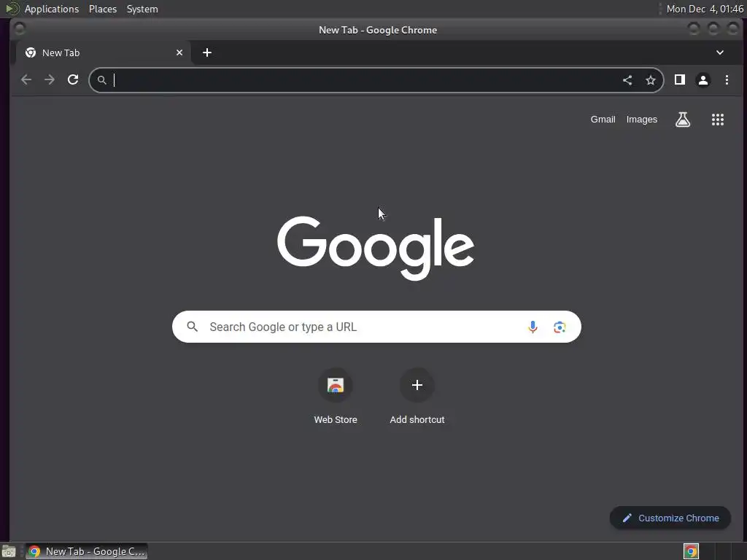
Task: Start voice search with the microphone
Action: [x=533, y=327]
